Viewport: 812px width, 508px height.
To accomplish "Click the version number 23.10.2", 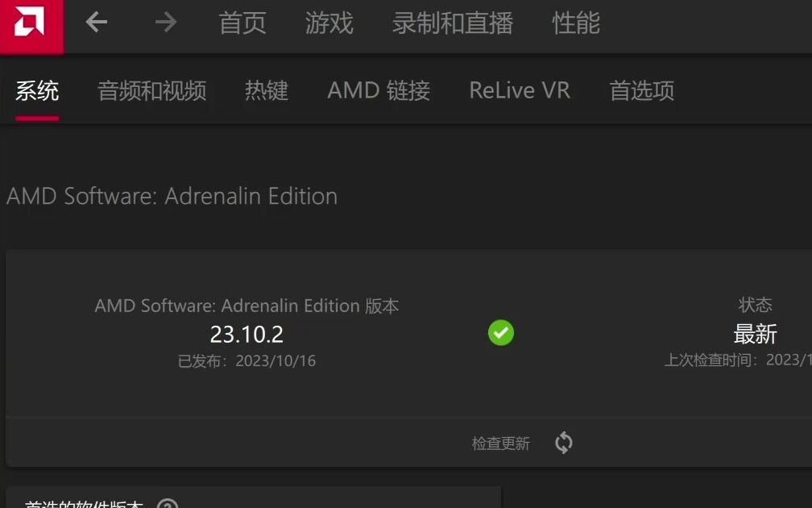I will [x=246, y=335].
